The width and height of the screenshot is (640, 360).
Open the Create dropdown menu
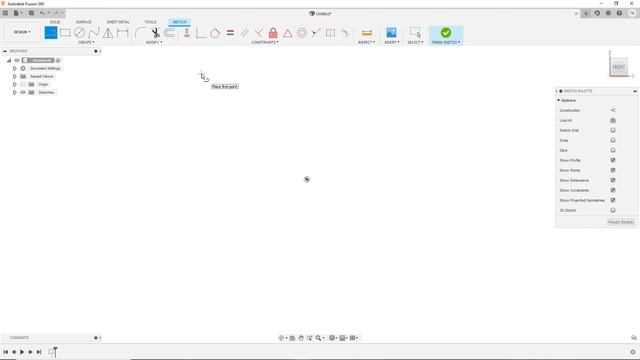86,42
